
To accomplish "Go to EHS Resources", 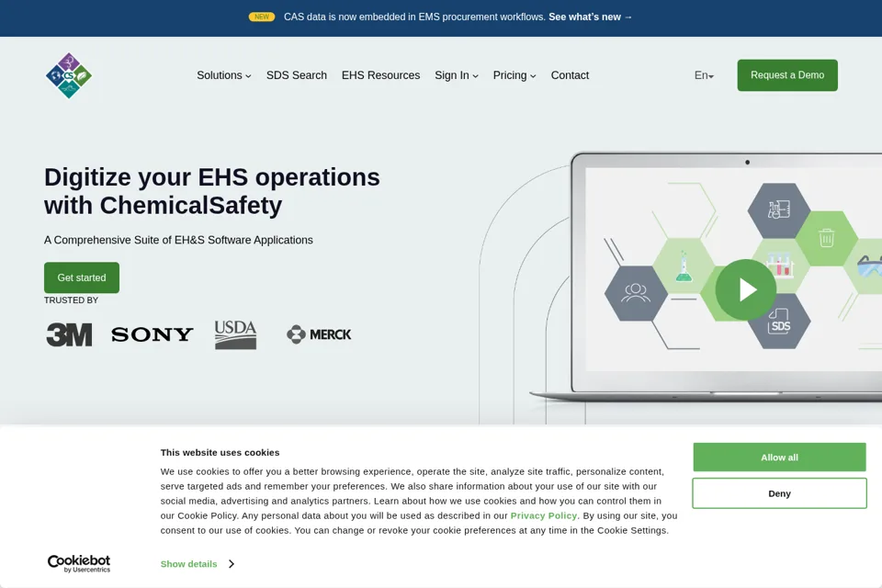I will click(x=380, y=75).
